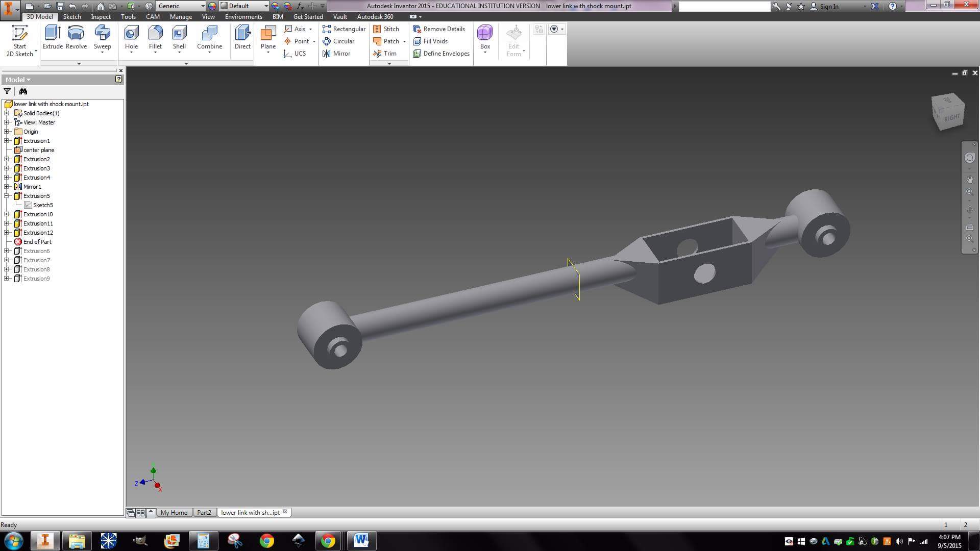Select the Extrude tool
The width and height of the screenshot is (980, 551).
[x=53, y=37]
